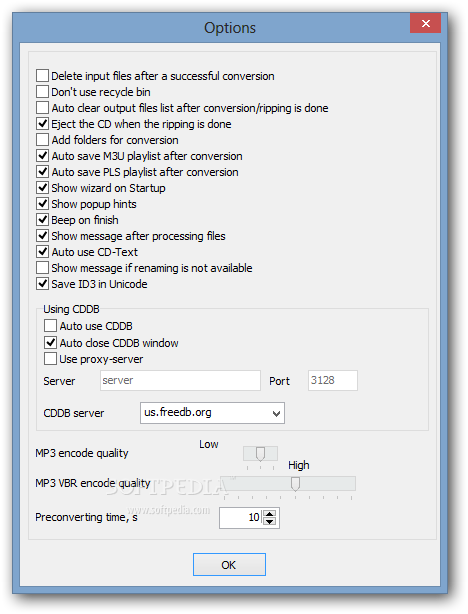
Task: Click the proxy Server text field
Action: 180,380
